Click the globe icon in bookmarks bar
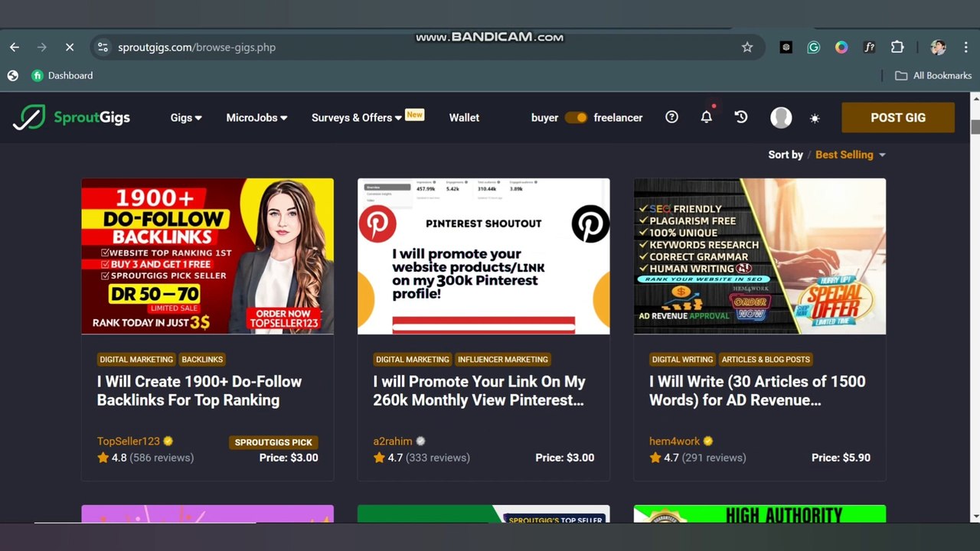The image size is (980, 551). click(x=12, y=76)
